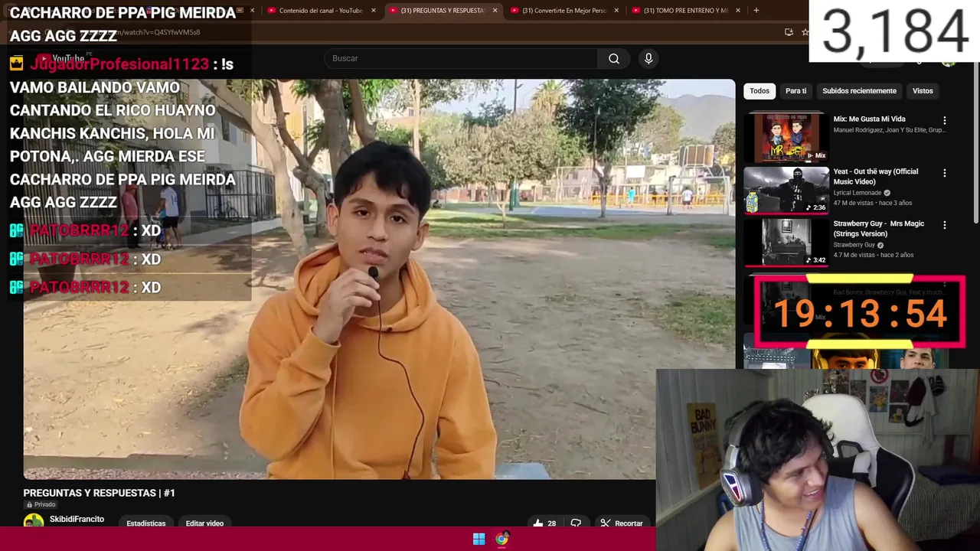Click the Privado visibility badge

[41, 505]
